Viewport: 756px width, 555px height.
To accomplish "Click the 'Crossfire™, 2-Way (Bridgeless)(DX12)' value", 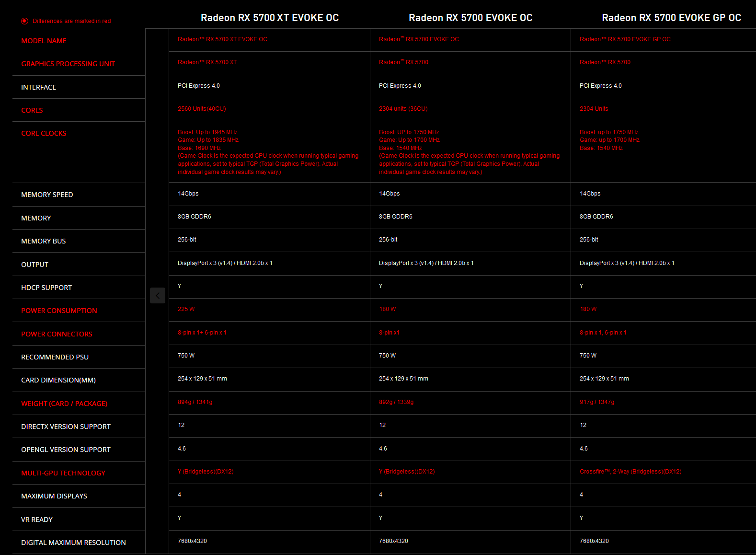I will coord(630,472).
